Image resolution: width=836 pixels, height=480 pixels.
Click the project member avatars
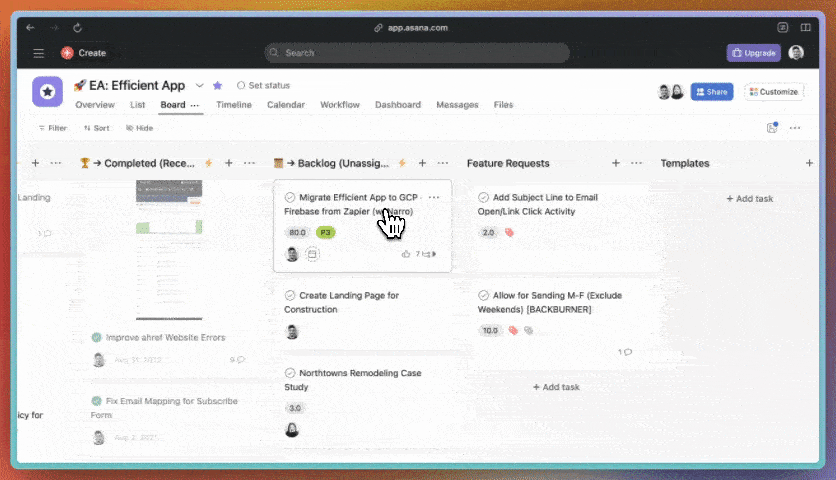(x=671, y=92)
